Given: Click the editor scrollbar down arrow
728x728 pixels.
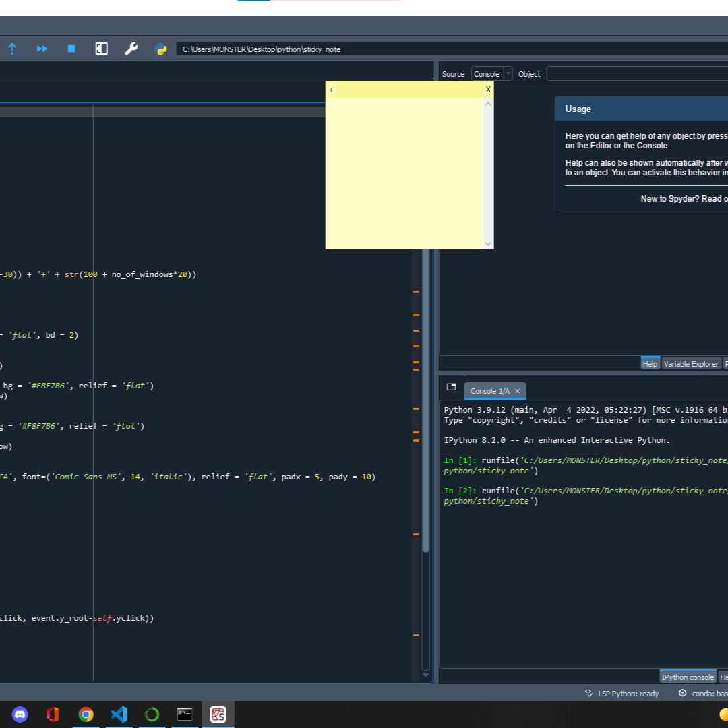Looking at the screenshot, I should 426,675.
